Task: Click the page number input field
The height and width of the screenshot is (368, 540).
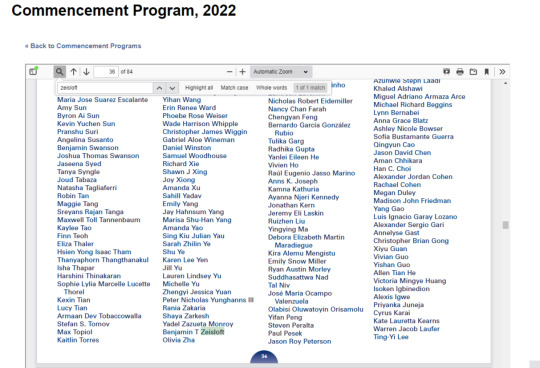Action: 106,72
